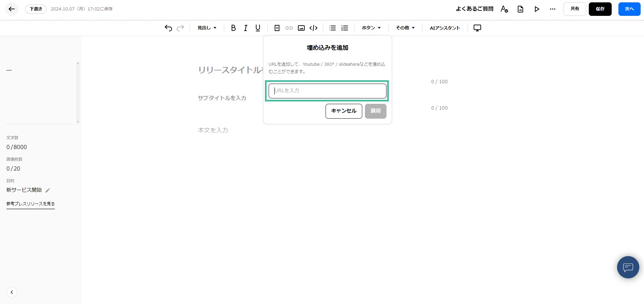This screenshot has height=304, width=644.
Task: Click the embed code icon
Action: pos(313,28)
